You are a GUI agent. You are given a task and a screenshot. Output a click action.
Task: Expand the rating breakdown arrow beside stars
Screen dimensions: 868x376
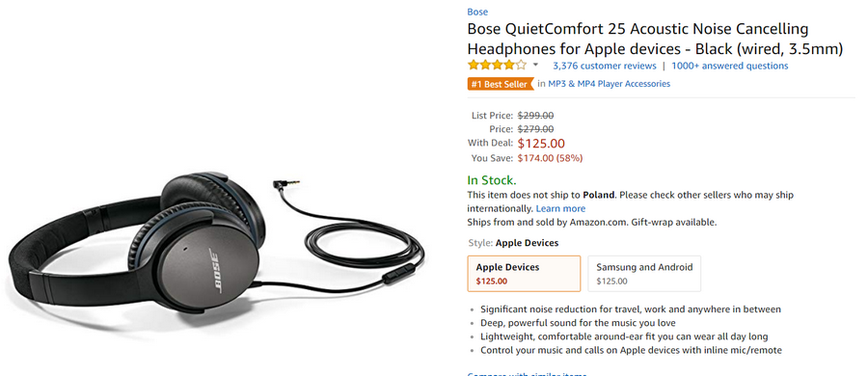tap(535, 66)
